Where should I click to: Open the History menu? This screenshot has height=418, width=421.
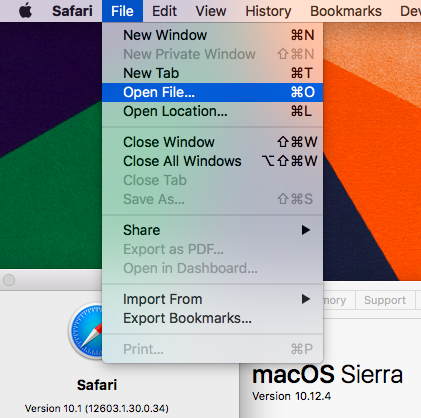[268, 11]
